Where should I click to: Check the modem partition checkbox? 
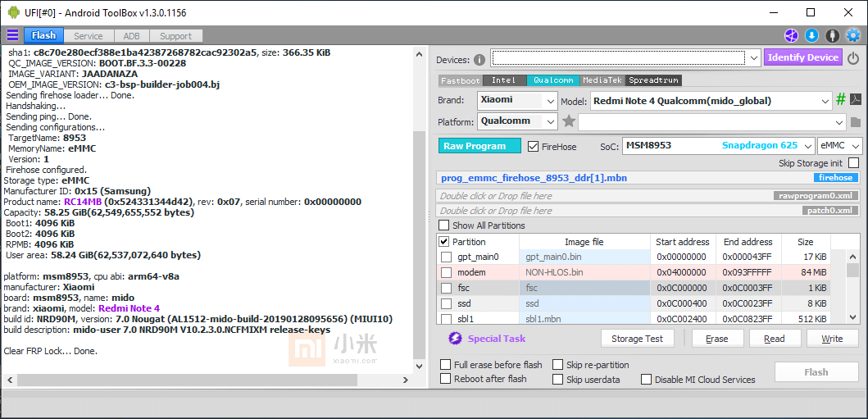tap(446, 272)
